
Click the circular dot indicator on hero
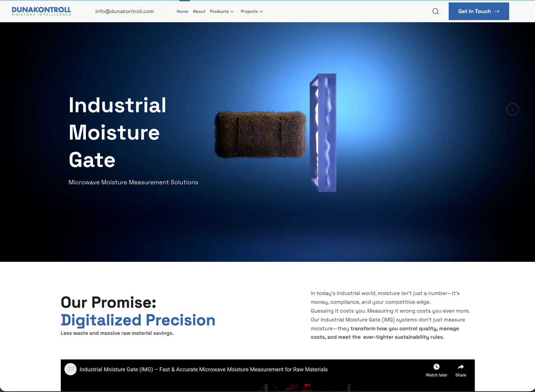pos(512,110)
